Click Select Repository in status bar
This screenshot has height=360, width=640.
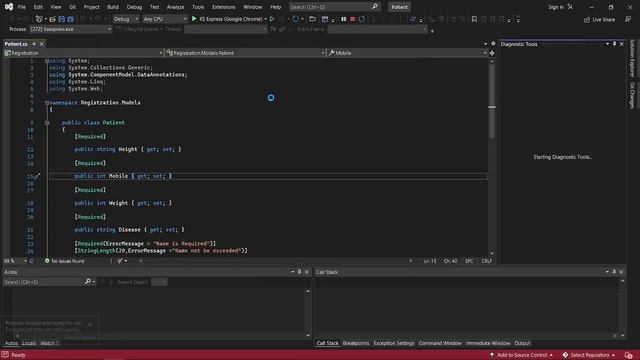pyautogui.click(x=589, y=355)
